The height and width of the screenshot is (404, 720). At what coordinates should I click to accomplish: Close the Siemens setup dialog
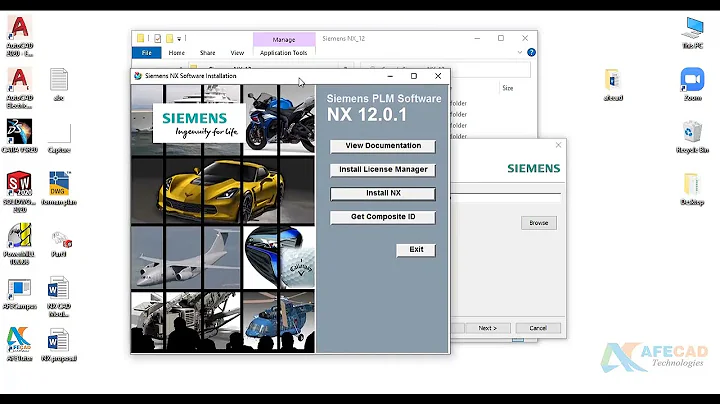pos(558,145)
